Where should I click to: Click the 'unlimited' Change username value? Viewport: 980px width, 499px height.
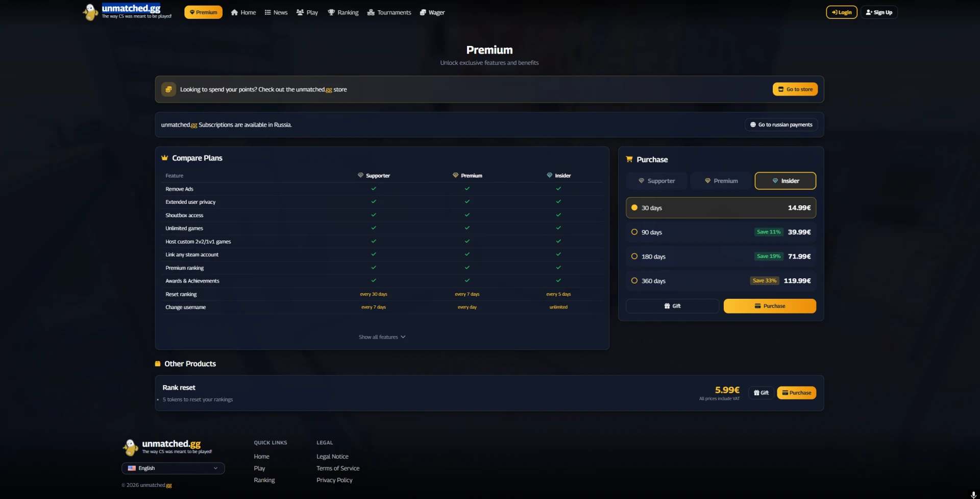(x=558, y=307)
